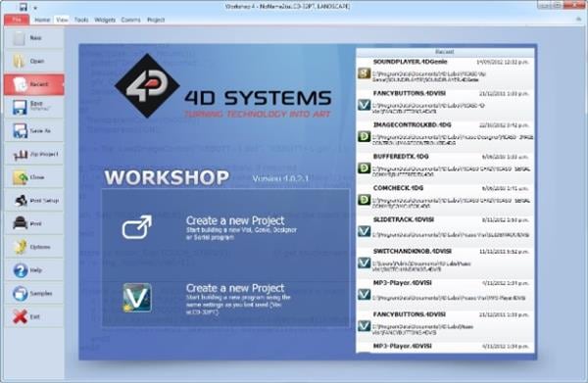Close the project using the Close icon
The height and width of the screenshot is (383, 588).
pos(21,177)
